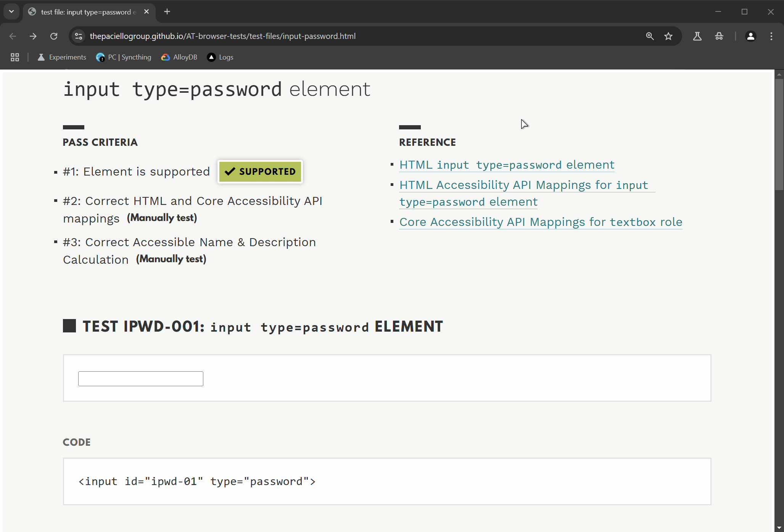Select the input type=password test file tab
The width and height of the screenshot is (784, 532).
89,12
